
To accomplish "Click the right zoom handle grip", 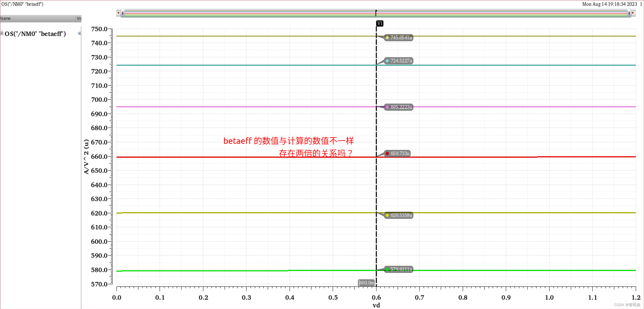I will click(629, 13).
